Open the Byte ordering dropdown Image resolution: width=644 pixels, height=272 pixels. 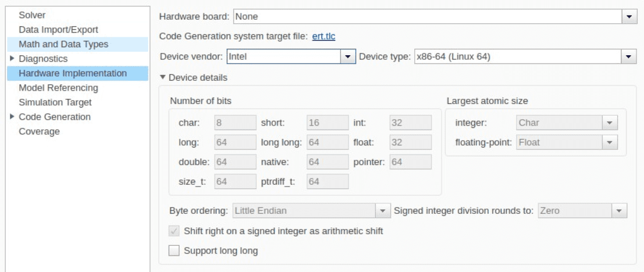click(x=383, y=211)
